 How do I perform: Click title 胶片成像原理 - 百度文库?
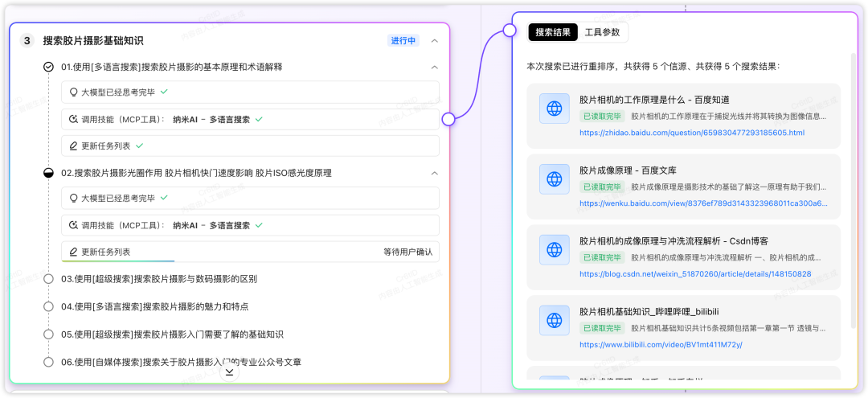[x=628, y=170]
